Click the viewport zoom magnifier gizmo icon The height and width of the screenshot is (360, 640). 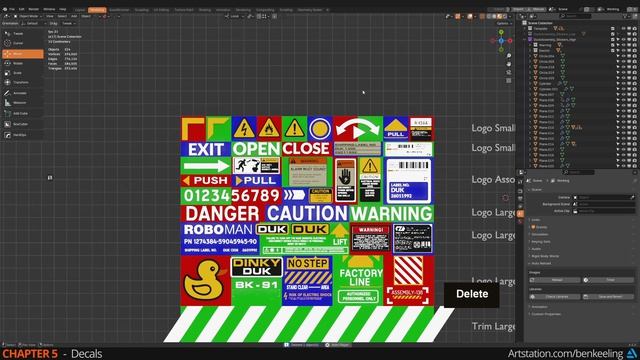point(509,56)
